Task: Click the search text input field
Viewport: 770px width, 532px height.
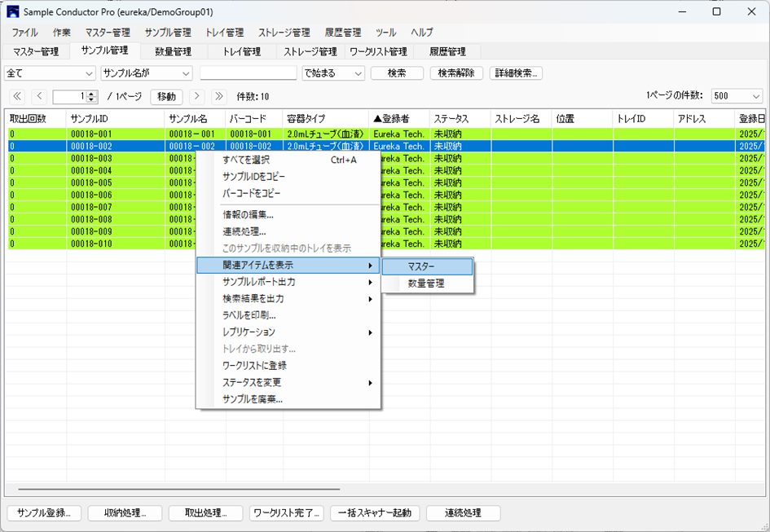Action: [248, 73]
